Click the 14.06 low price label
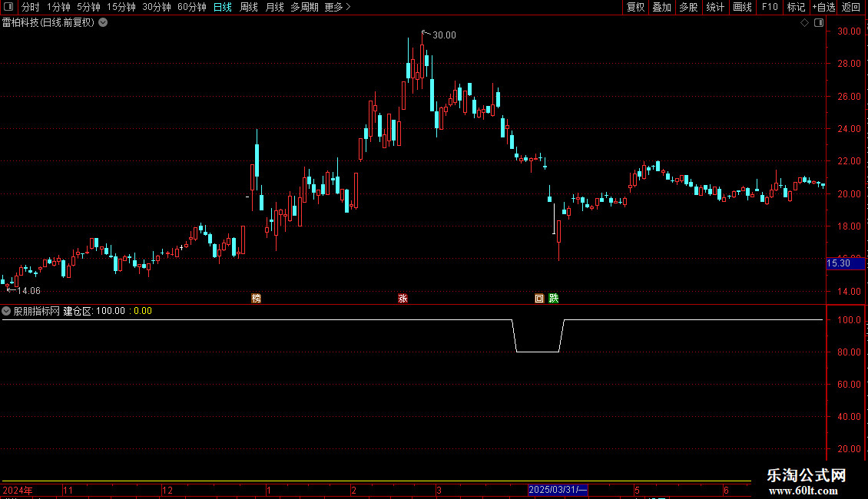Viewport: 868px width, 499px height. [x=28, y=291]
